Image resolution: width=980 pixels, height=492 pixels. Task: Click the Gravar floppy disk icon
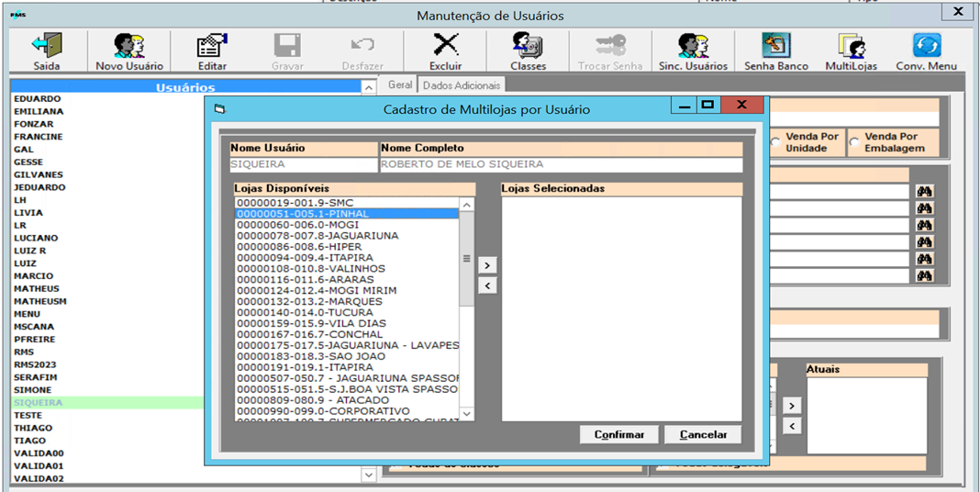[x=288, y=46]
